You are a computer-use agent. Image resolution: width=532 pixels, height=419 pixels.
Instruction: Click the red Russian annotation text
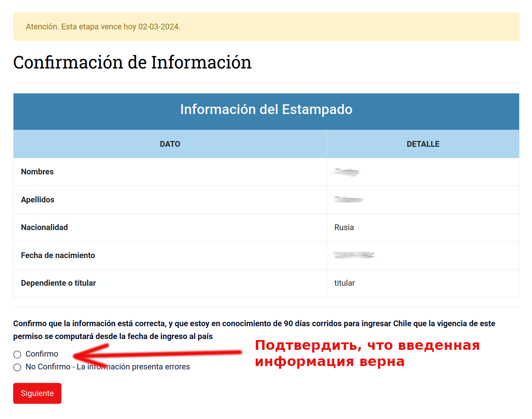pos(367,353)
